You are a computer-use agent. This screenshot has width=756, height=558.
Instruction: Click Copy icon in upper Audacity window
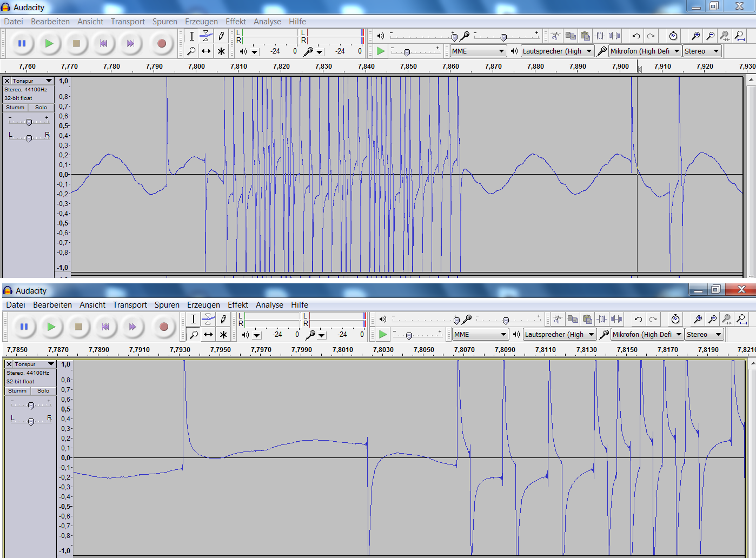tap(571, 36)
